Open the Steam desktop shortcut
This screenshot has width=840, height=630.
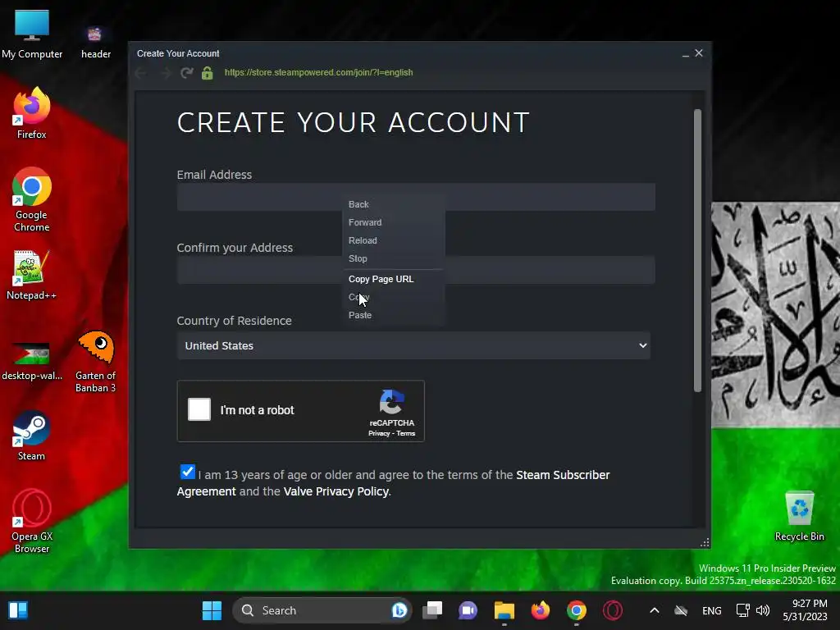(x=32, y=435)
